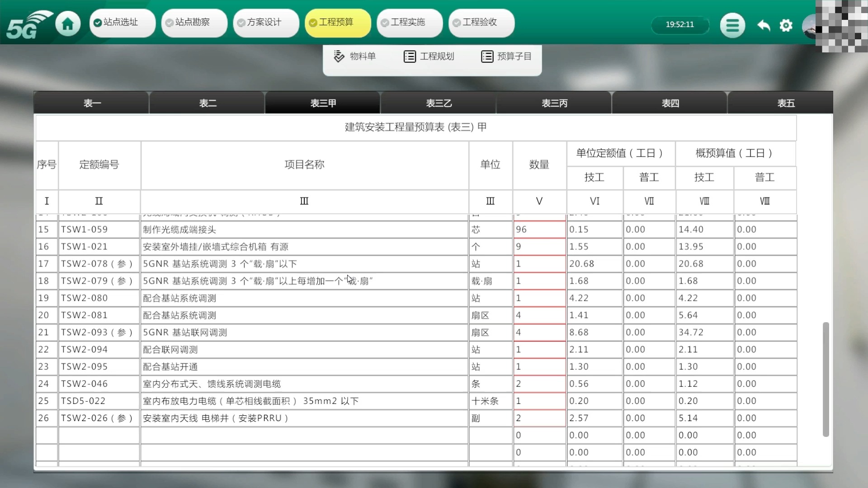Screen dimensions: 868x488
Task: Edit quantity field for TSW2-081 row
Action: click(x=539, y=315)
